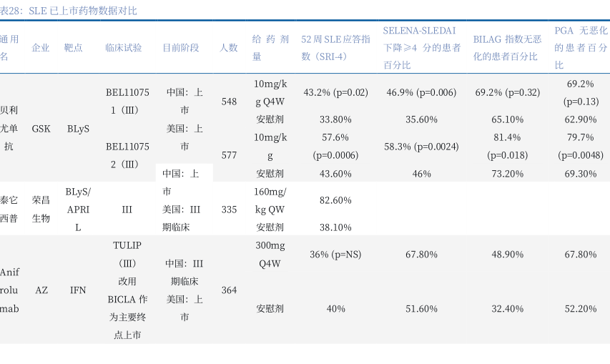Select the "36% (p=NS)" value cell
The width and height of the screenshot is (610, 364).
[335, 255]
